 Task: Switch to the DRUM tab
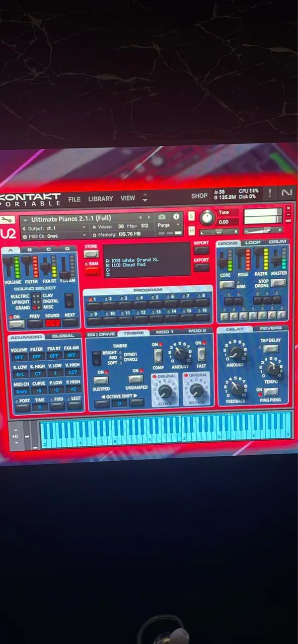point(277,242)
